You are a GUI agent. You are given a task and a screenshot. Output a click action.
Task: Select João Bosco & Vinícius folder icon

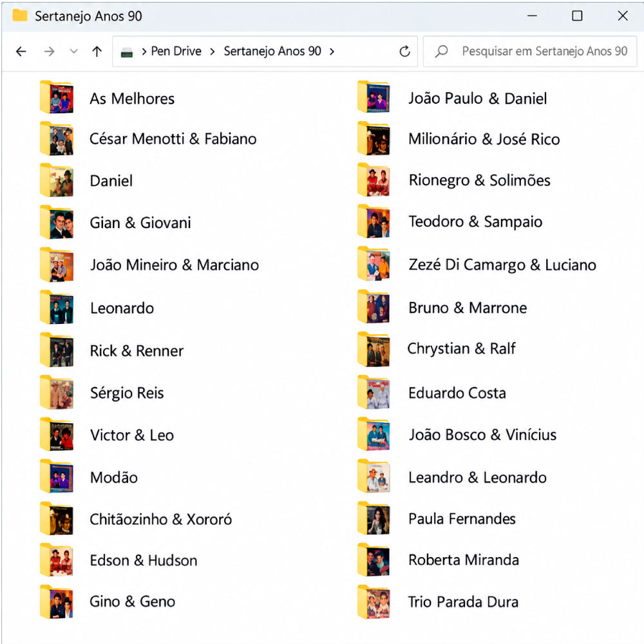(x=374, y=435)
